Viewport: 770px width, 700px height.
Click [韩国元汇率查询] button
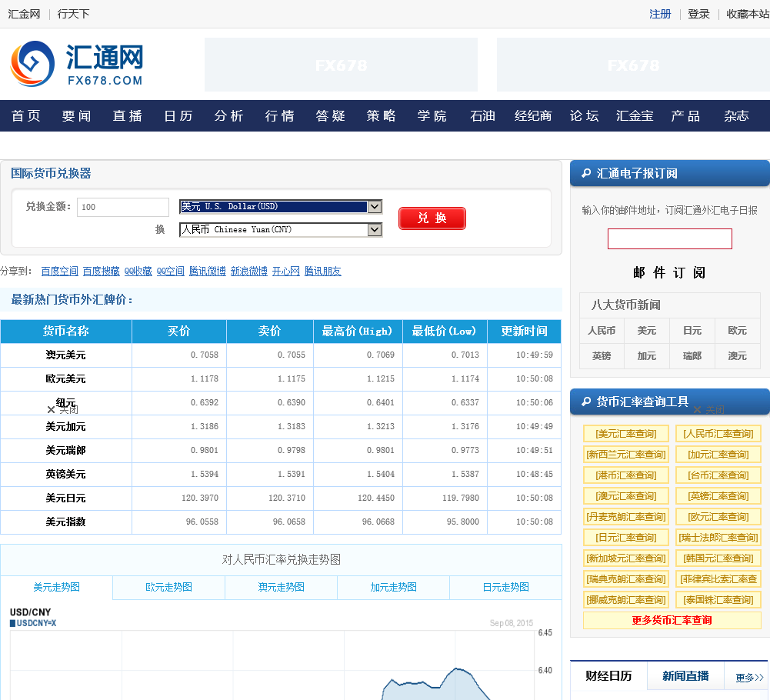point(718,558)
